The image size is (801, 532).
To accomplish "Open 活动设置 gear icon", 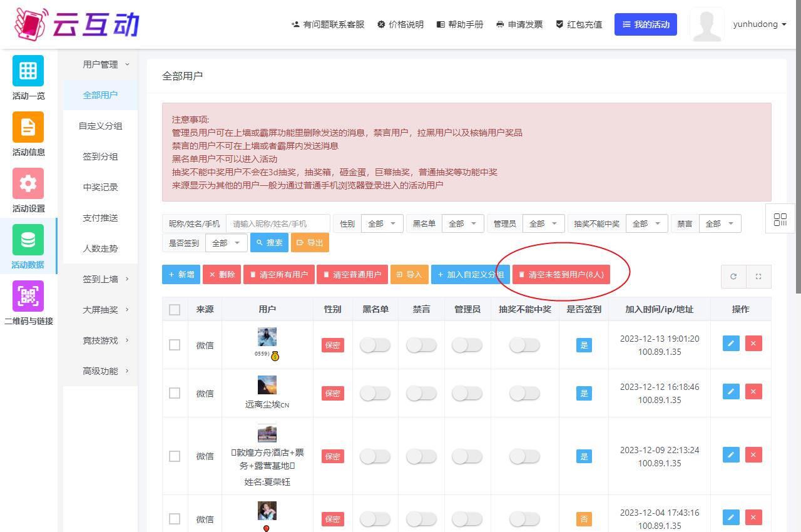I will (x=28, y=183).
